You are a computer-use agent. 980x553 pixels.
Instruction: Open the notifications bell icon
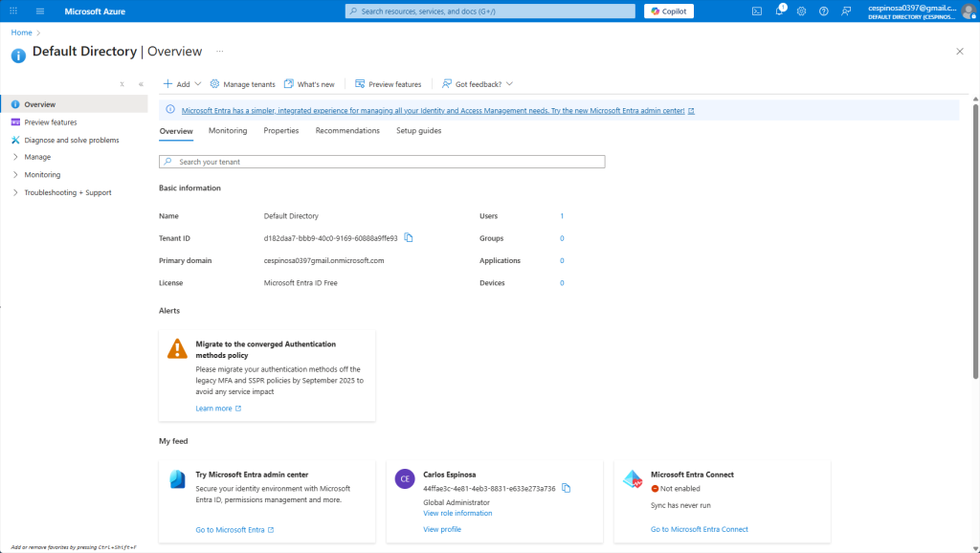tap(779, 11)
